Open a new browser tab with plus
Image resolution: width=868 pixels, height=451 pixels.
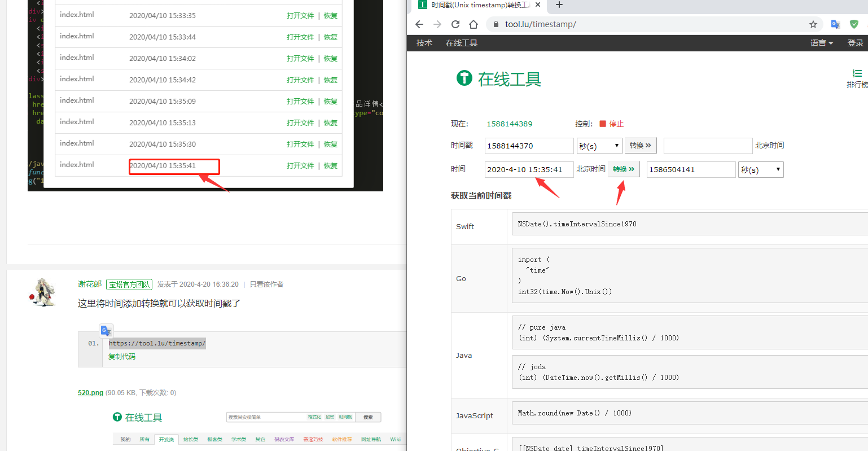coord(559,5)
